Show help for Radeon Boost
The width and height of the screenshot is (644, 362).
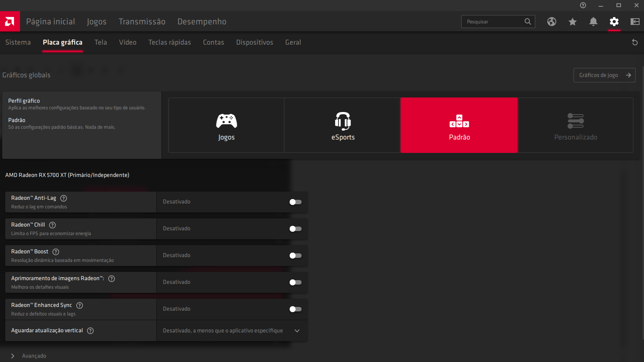[x=56, y=252]
